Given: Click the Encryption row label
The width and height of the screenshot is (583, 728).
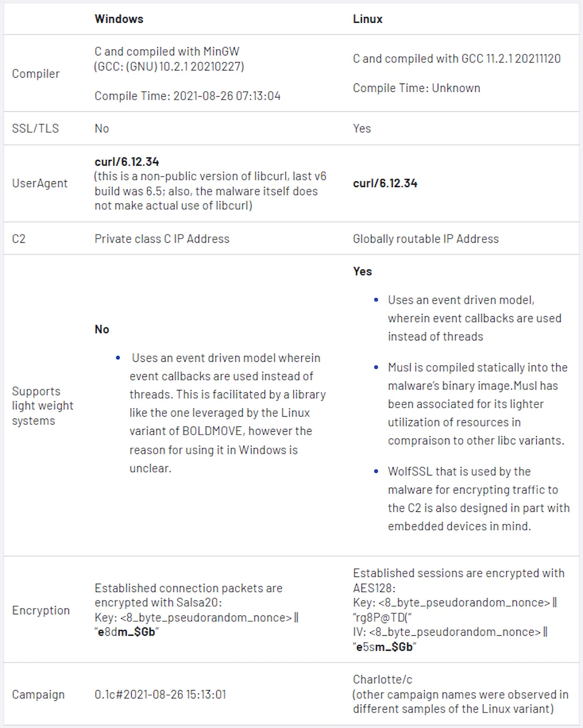Looking at the screenshot, I should [x=41, y=610].
